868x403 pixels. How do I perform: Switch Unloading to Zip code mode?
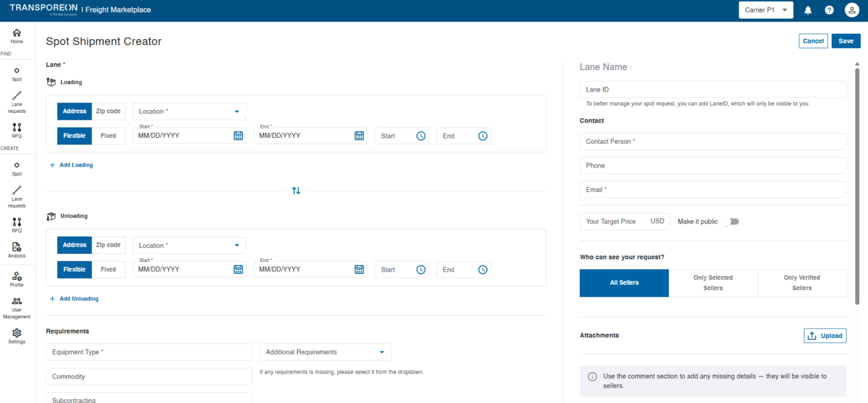pos(108,245)
